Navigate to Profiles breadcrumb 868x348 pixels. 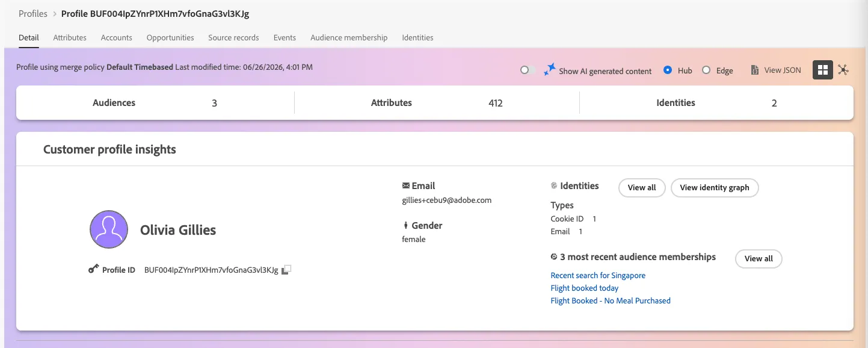click(x=33, y=13)
